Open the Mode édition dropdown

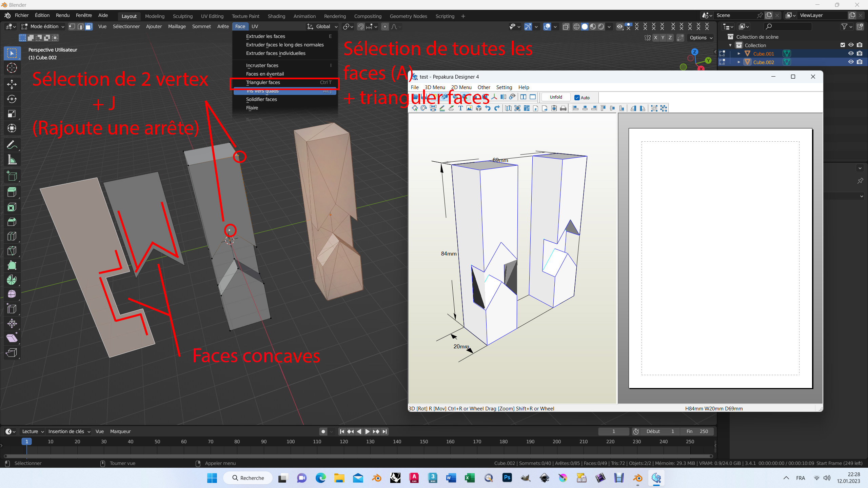pyautogui.click(x=43, y=26)
